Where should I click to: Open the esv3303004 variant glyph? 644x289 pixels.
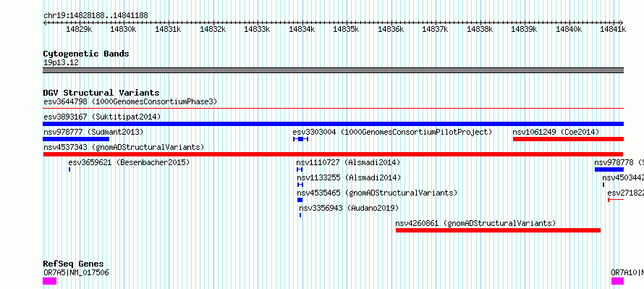pos(300,139)
